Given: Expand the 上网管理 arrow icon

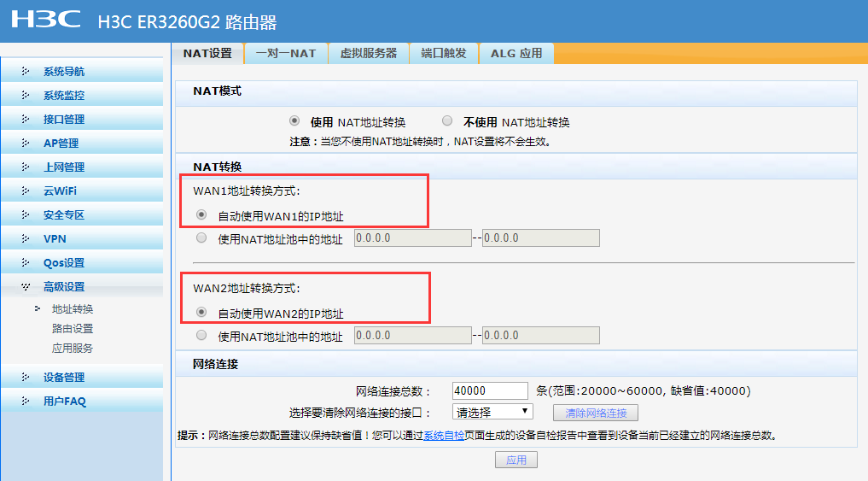Looking at the screenshot, I should click(x=26, y=167).
